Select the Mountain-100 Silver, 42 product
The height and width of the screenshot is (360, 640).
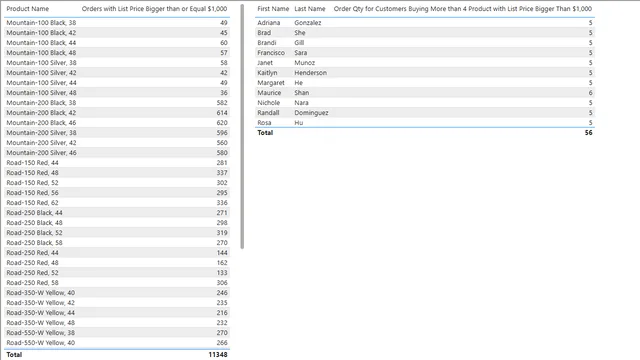(41, 73)
